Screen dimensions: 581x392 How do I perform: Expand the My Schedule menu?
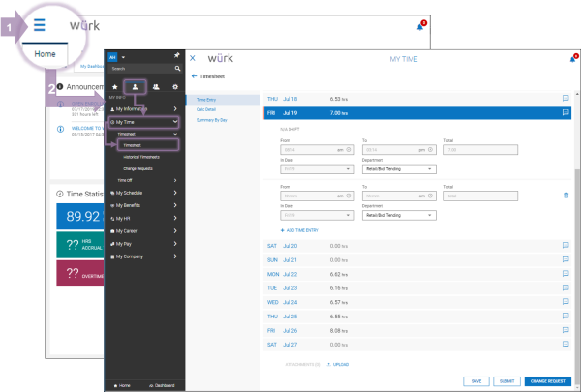(x=143, y=193)
